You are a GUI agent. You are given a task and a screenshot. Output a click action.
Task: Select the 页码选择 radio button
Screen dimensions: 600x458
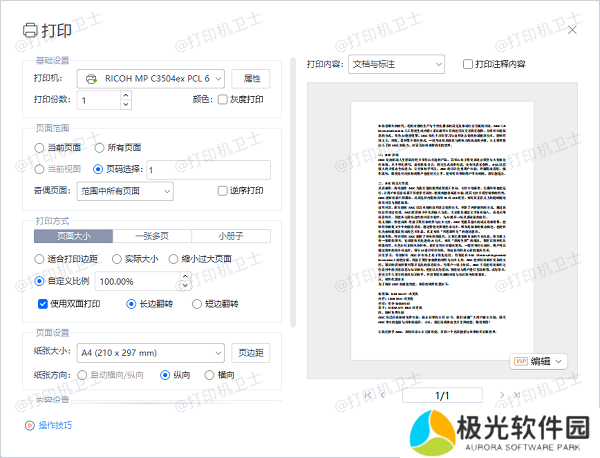98,169
